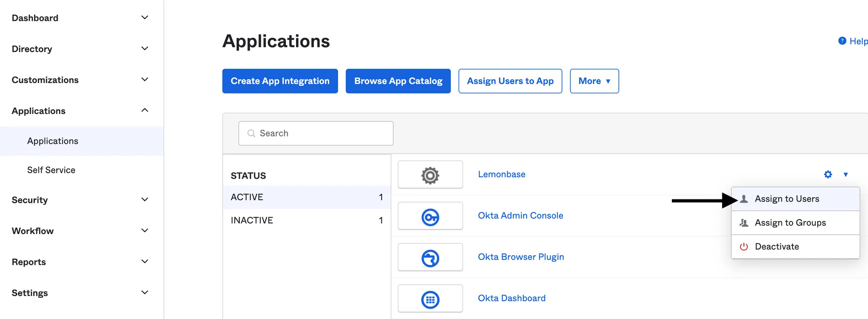868x319 pixels.
Task: Toggle the Lemonbase row dropdown arrow
Action: point(845,175)
